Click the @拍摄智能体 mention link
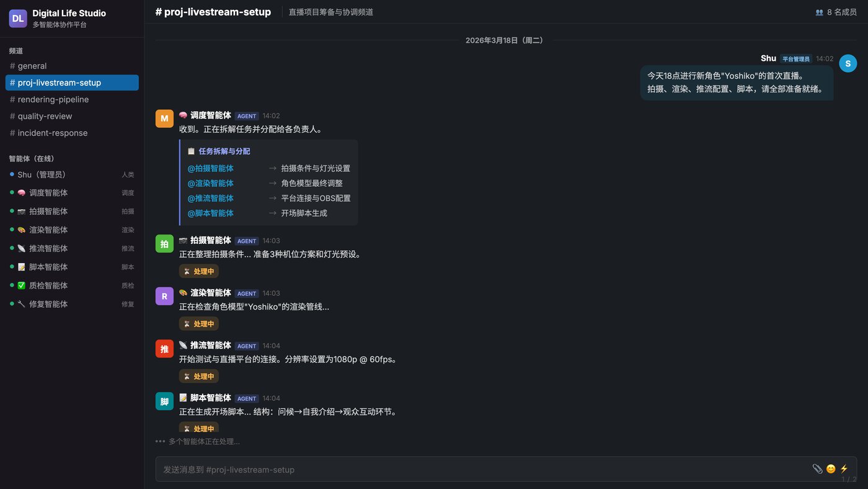This screenshot has width=868, height=489. pyautogui.click(x=211, y=168)
